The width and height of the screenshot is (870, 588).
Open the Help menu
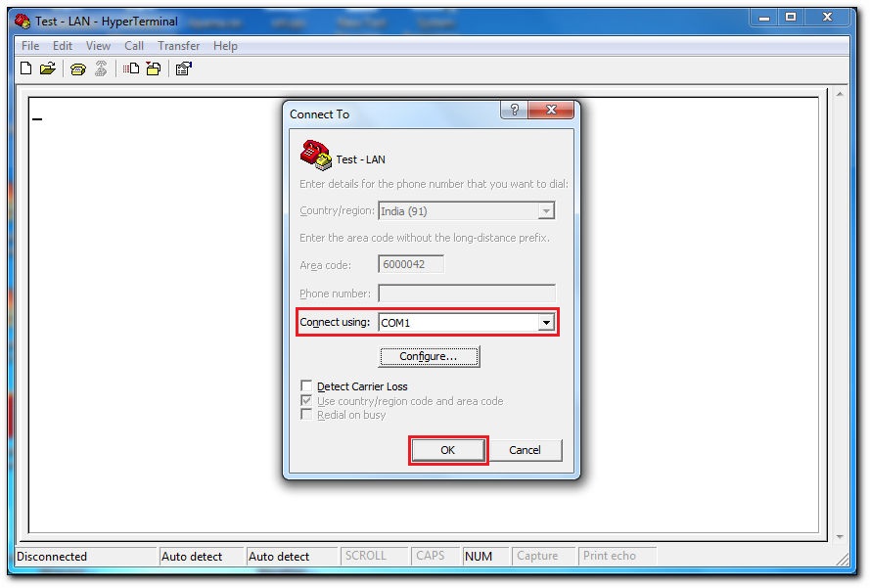[x=225, y=45]
